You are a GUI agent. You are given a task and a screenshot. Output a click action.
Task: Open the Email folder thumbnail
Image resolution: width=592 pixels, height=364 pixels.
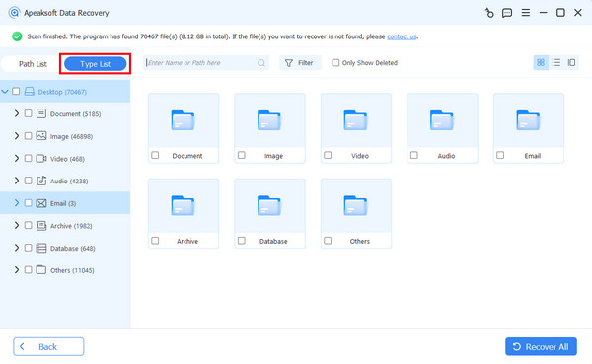point(529,120)
